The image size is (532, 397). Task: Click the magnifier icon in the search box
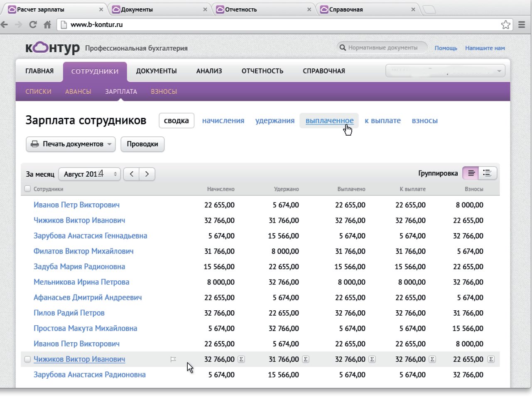pyautogui.click(x=343, y=48)
